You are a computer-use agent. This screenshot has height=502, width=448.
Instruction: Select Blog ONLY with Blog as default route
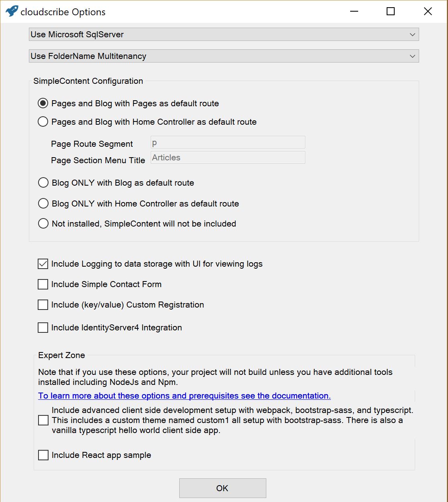pos(43,183)
